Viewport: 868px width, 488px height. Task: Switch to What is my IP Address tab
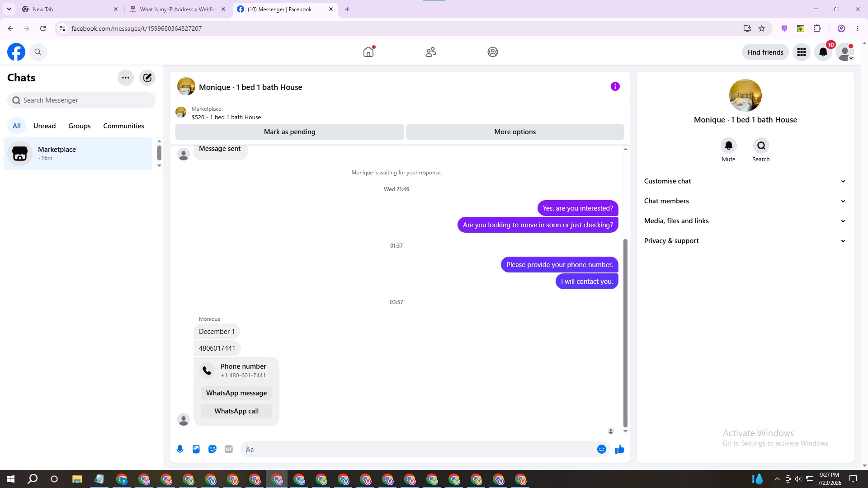[x=177, y=9]
